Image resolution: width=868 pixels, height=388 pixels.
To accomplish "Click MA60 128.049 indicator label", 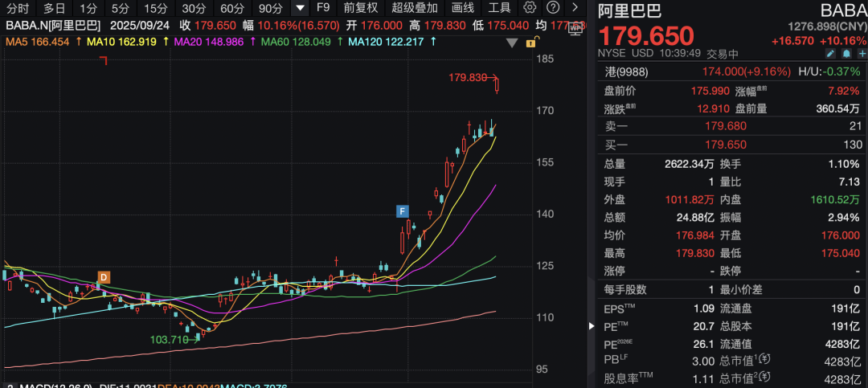I will click(x=296, y=42).
